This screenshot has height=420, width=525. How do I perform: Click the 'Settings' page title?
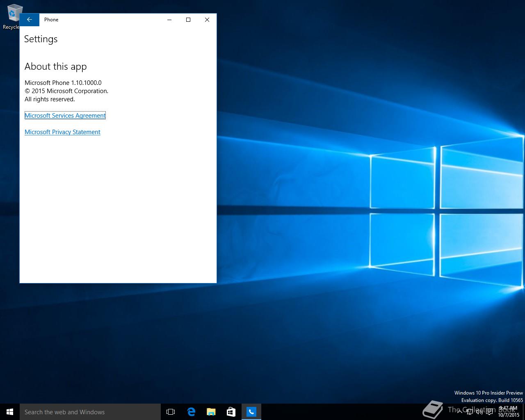point(41,39)
